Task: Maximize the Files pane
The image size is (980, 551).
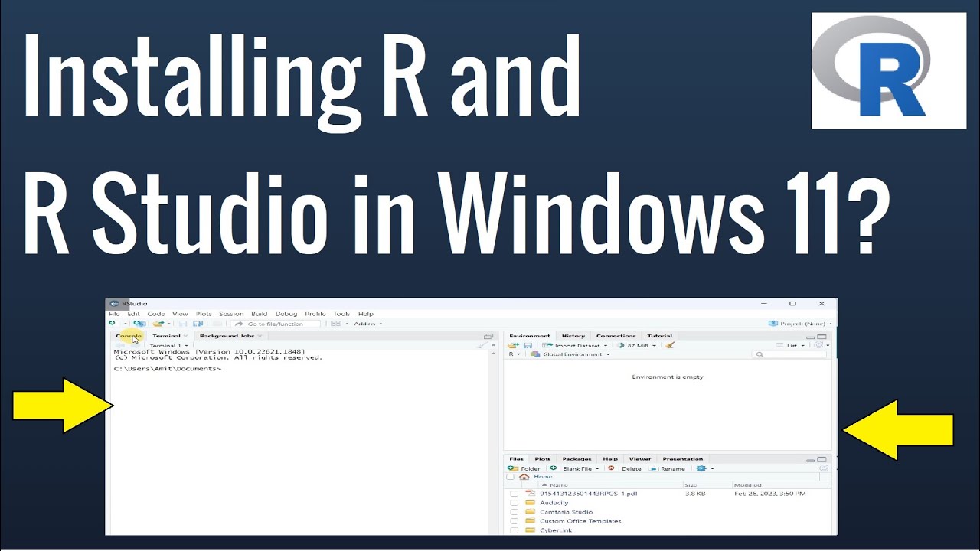Action: pos(822,460)
